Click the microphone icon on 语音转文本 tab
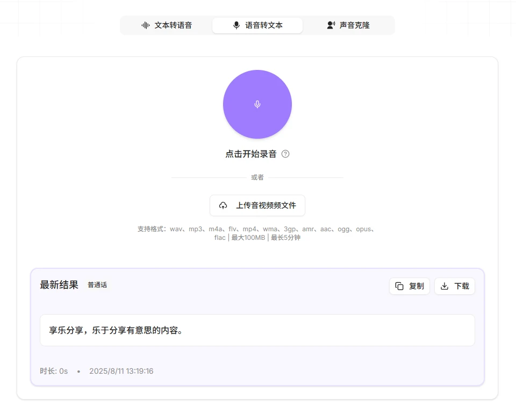This screenshot has width=516, height=420. pos(236,25)
